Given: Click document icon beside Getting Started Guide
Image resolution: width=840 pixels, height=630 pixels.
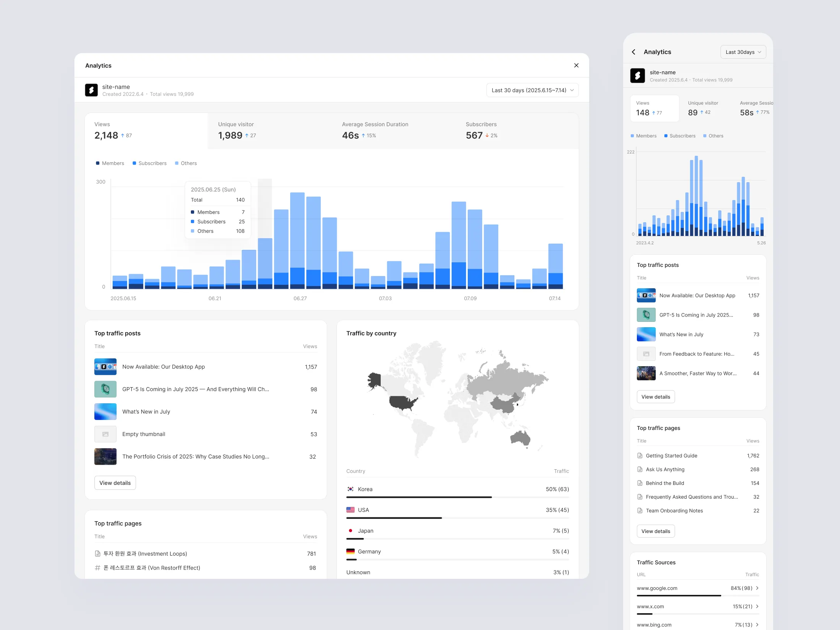Looking at the screenshot, I should pyautogui.click(x=640, y=456).
